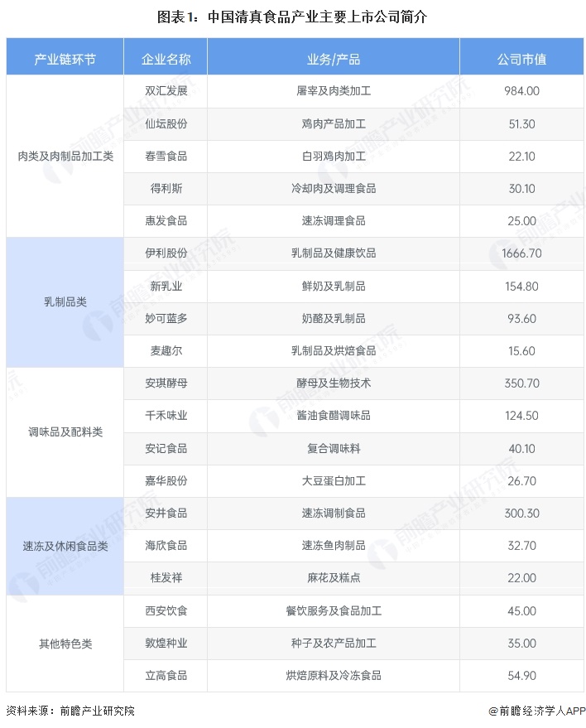Click the 大豆蛋白加工 business cell
The width and height of the screenshot is (586, 728).
333,481
